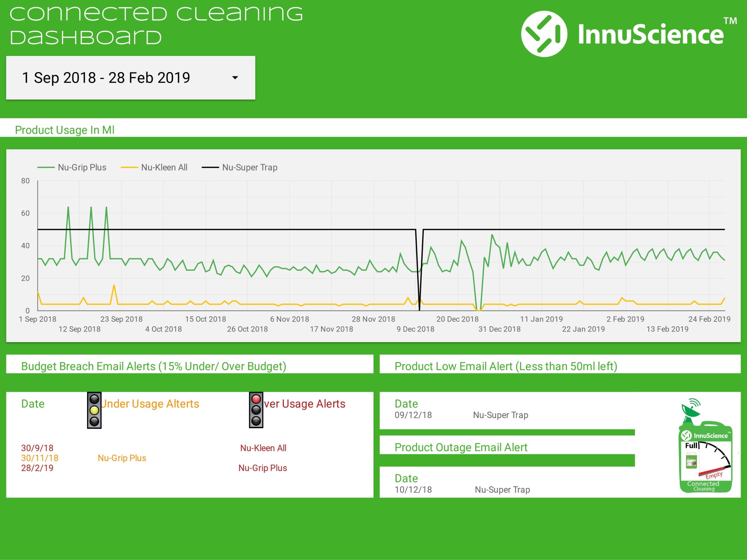
Task: Click the 9 Dec 2018 axis label
Action: coord(415,329)
